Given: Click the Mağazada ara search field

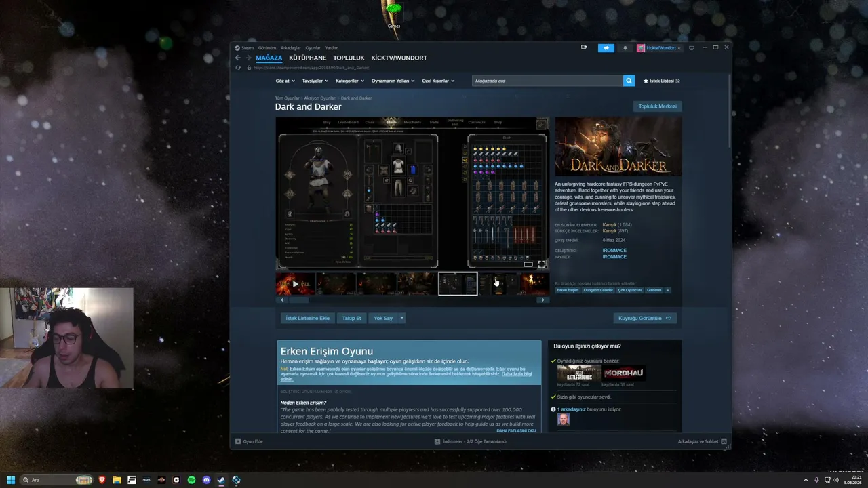Looking at the screenshot, I should (x=548, y=81).
